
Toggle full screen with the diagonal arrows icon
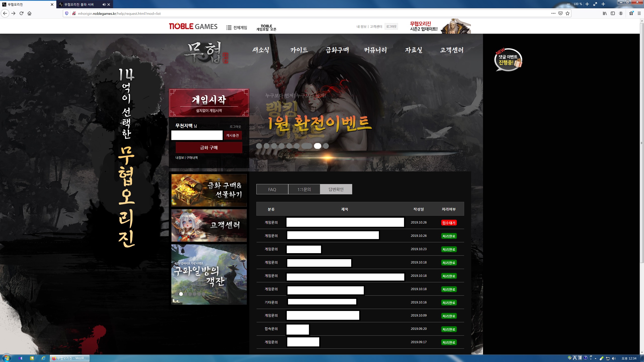(x=595, y=4)
